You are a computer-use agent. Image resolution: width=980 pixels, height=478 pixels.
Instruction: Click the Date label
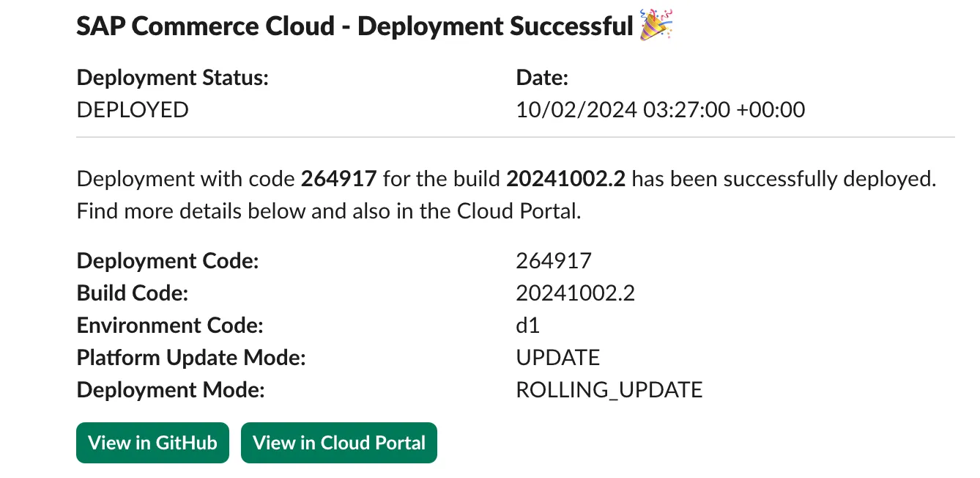[542, 78]
